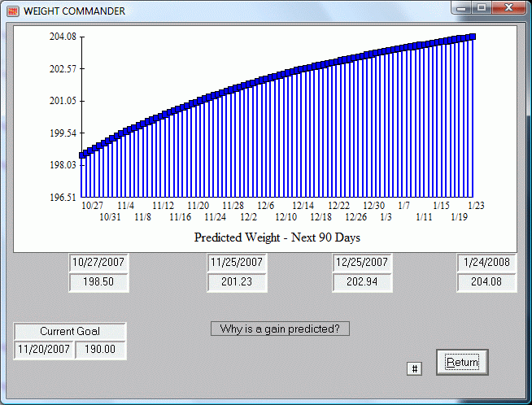The height and width of the screenshot is (405, 532).
Task: Click the Weight Commander title bar icon
Action: (12, 11)
